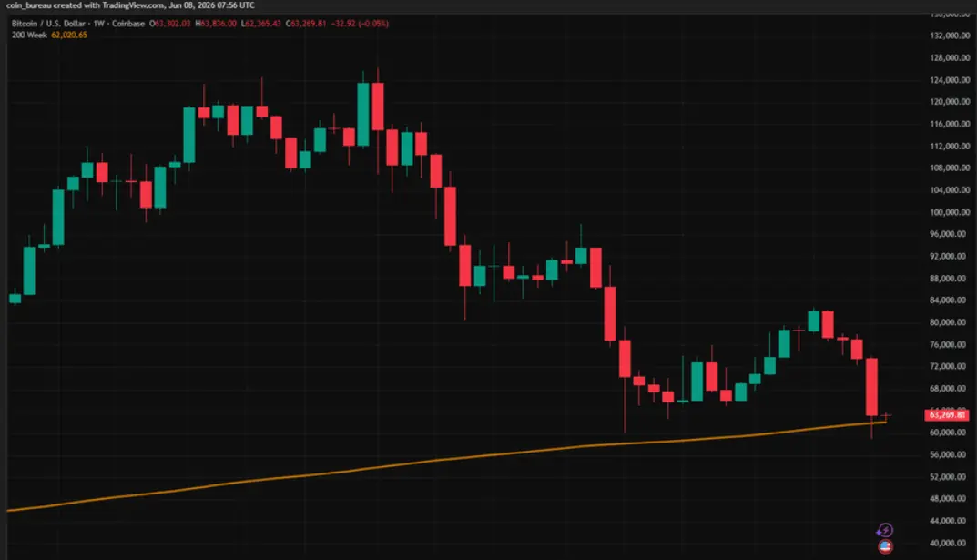Click the 128,000.00 price axis label
Image resolution: width=977 pixels, height=560 pixels.
click(950, 58)
